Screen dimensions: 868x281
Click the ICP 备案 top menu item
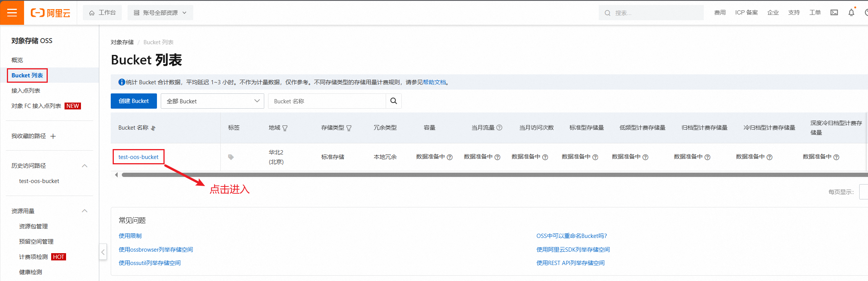point(747,13)
